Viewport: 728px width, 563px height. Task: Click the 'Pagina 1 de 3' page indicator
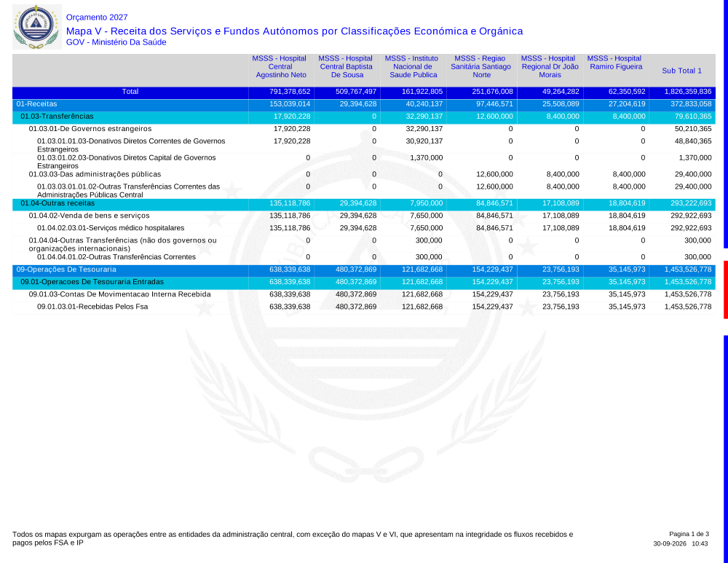coord(689,534)
